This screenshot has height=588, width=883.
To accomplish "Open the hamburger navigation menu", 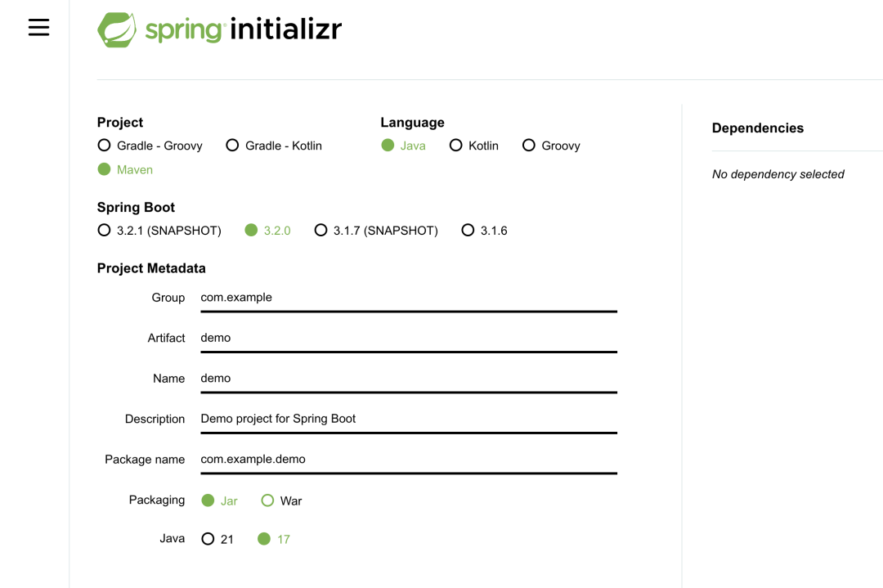I will pyautogui.click(x=38, y=26).
